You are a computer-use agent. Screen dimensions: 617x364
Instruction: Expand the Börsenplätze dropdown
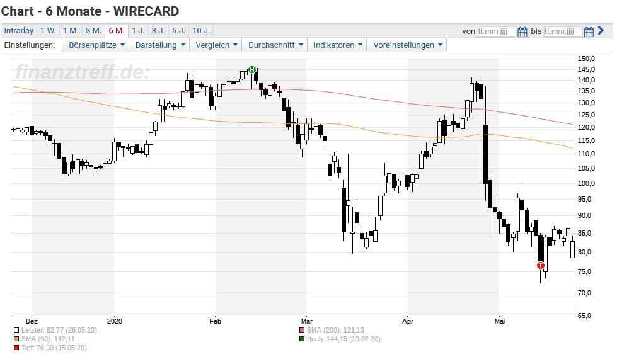click(96, 45)
